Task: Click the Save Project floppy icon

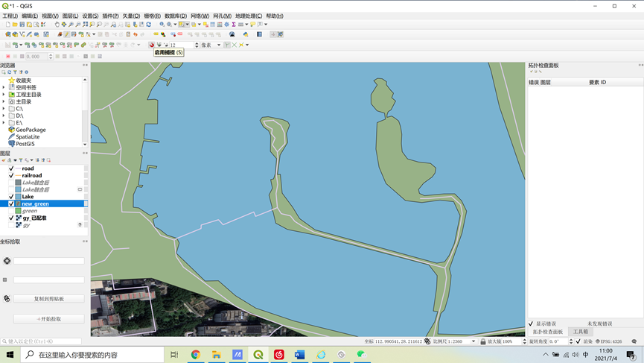Action: [22, 25]
